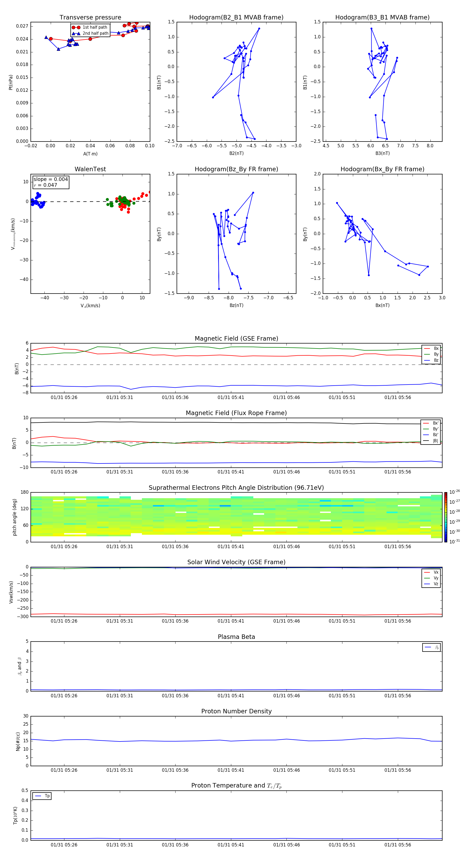Click the "2nd half path" legend entry
473x868 pixels.
[x=90, y=33]
